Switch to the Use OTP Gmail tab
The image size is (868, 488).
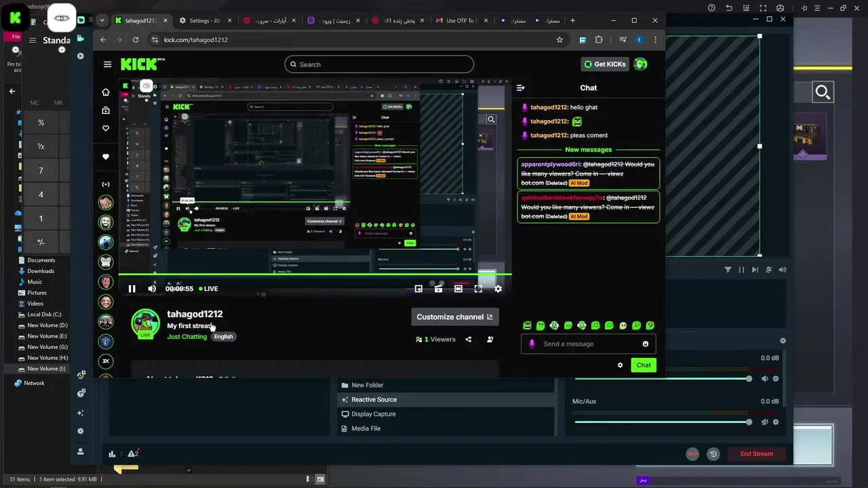pos(462,20)
